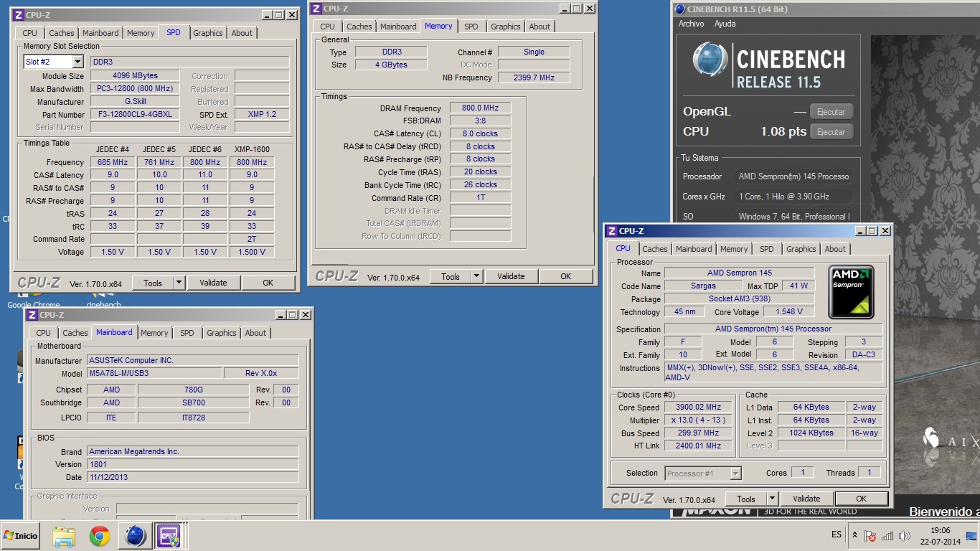980x551 pixels.
Task: Click OK in CPU window
Action: pos(861,499)
